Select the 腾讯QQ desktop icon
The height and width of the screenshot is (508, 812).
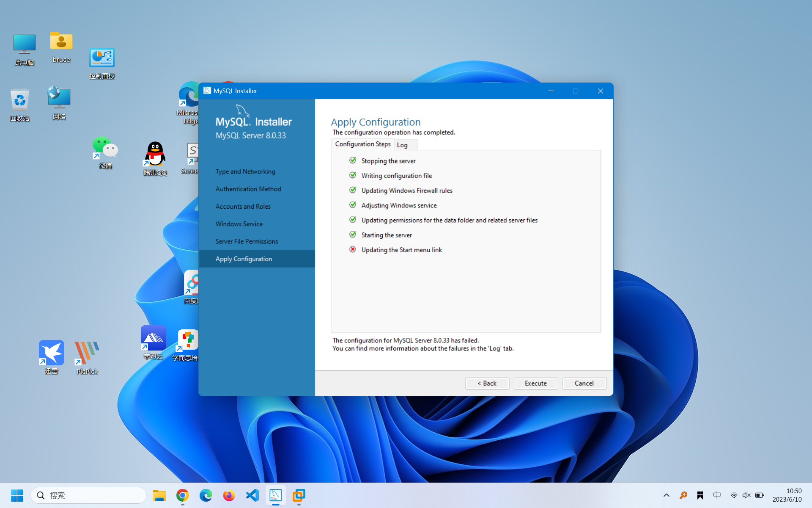click(x=155, y=159)
